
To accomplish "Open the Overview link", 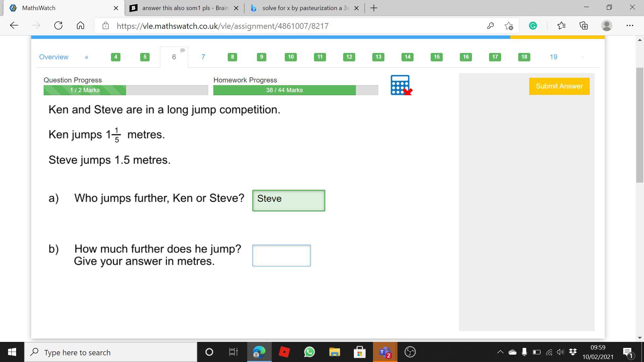I will click(x=54, y=57).
